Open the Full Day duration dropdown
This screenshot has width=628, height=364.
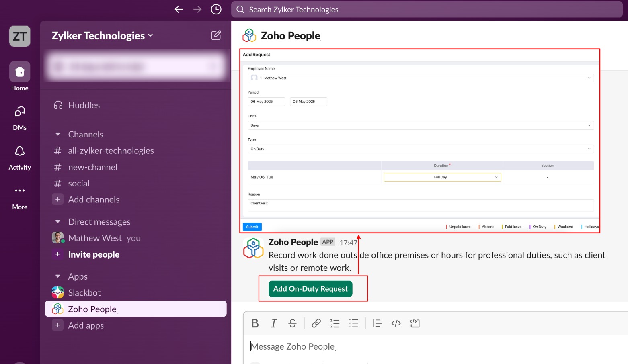click(x=442, y=177)
